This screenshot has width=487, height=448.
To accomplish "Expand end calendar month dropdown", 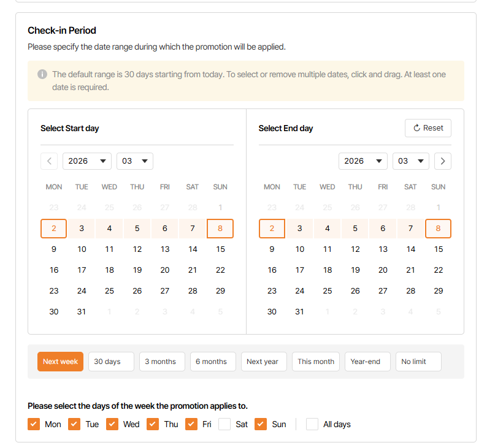I will pos(411,161).
